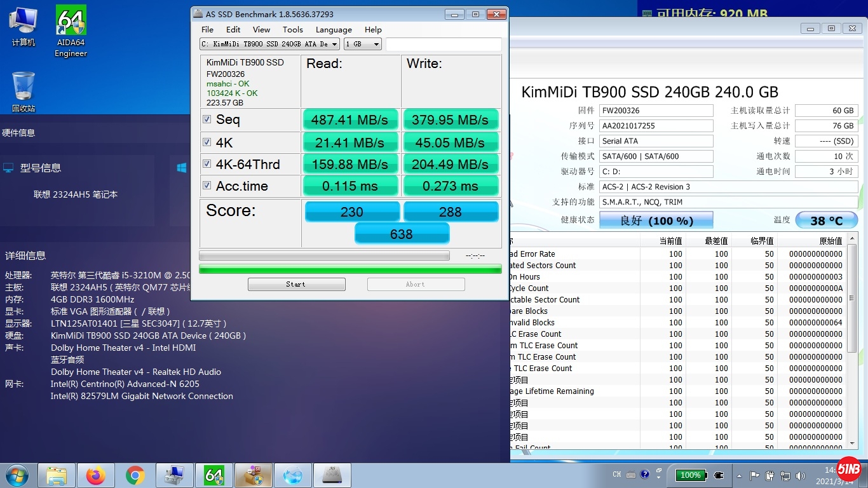Launch Firefox from the taskbar
The height and width of the screenshot is (488, 868).
coord(96,475)
